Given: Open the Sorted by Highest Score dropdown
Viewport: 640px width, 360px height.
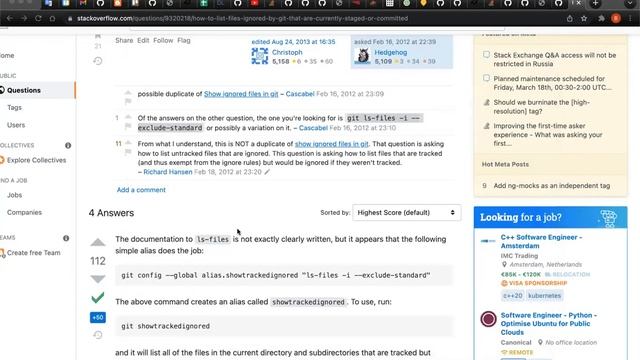Looking at the screenshot, I should pyautogui.click(x=407, y=213).
